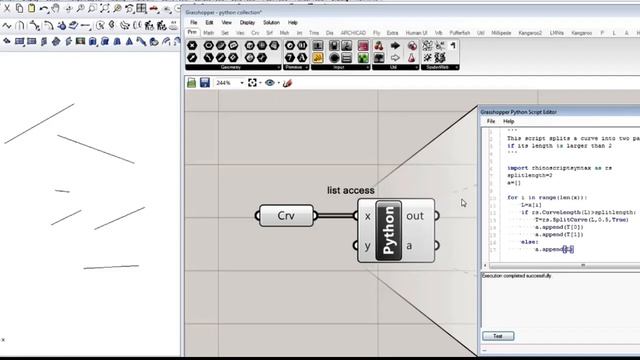The width and height of the screenshot is (640, 360).
Task: Select the number 7 Primitive hexagon icon
Action: (290, 58)
